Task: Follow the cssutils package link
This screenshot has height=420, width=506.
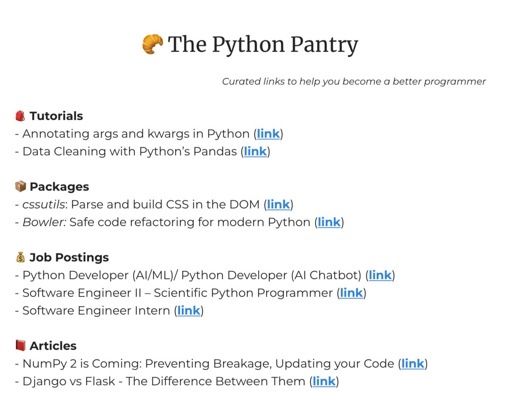Action: [x=278, y=204]
